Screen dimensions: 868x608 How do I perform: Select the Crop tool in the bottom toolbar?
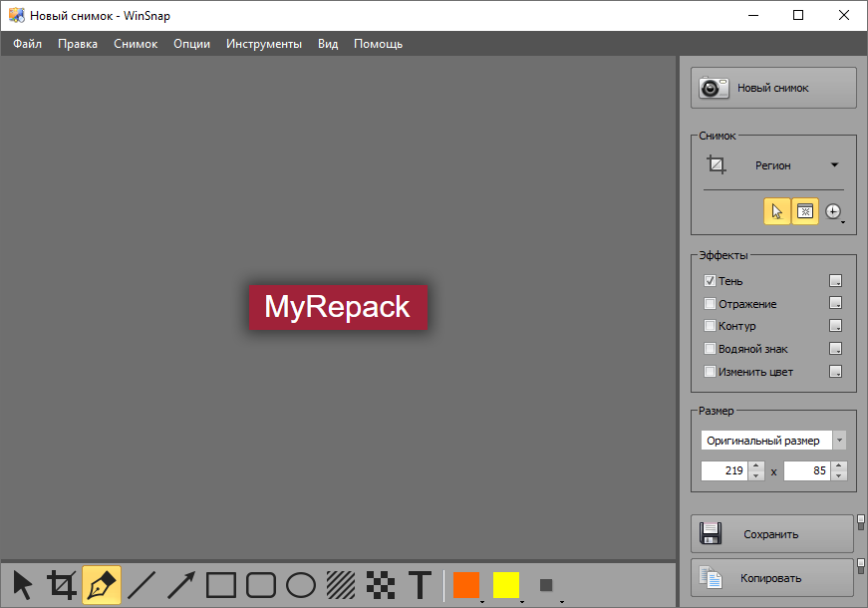(62, 585)
